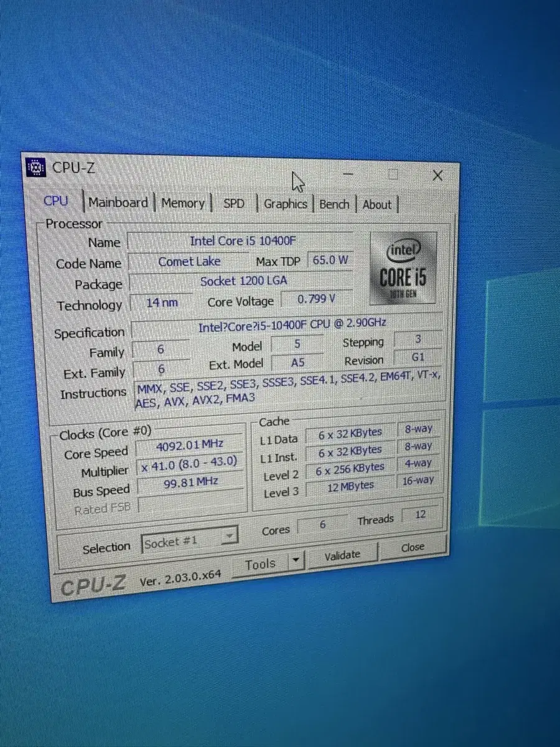Click the Socket 1200 LGA package value
Screen dimensions: 560x747
coord(243,281)
